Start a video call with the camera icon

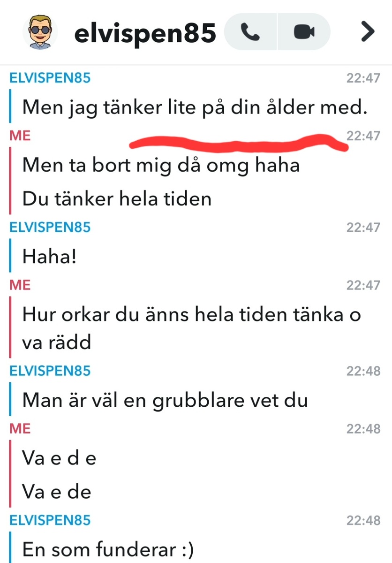click(x=304, y=31)
